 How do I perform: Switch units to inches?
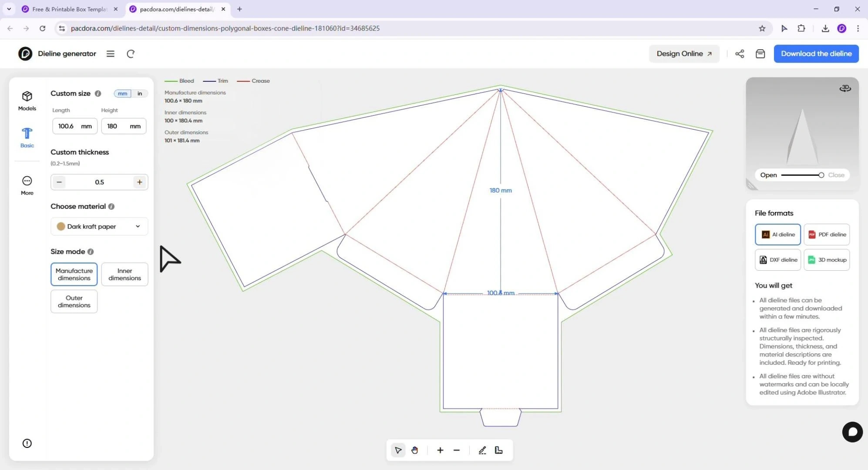[140, 94]
